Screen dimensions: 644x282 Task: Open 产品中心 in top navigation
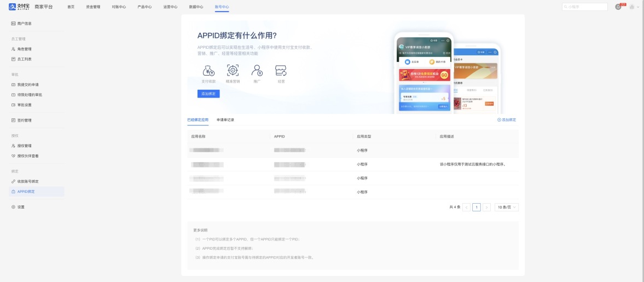tap(144, 7)
